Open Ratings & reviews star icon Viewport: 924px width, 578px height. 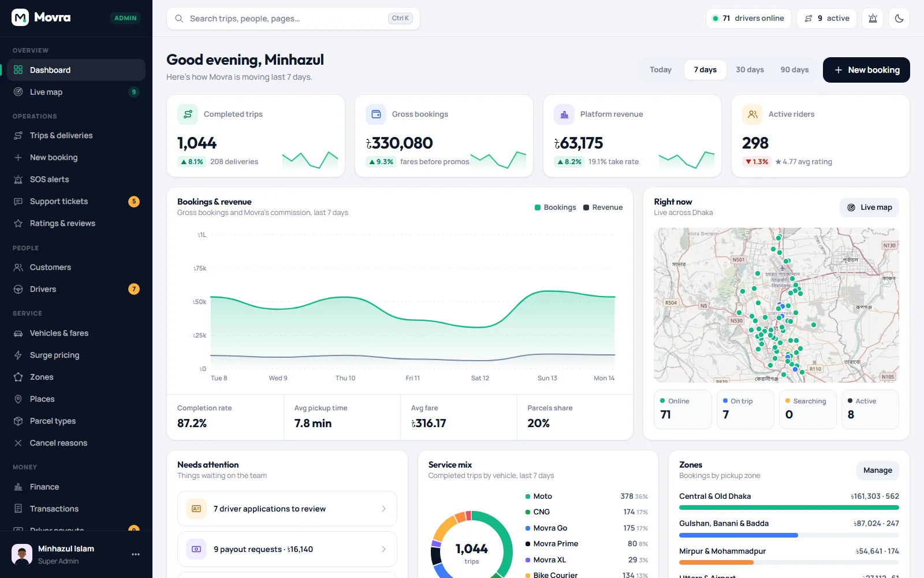(18, 223)
